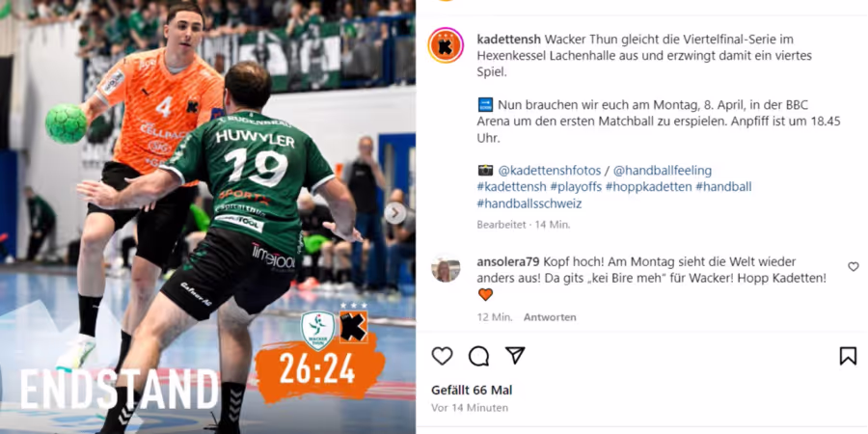Like the post with the heart icon
Screen dimensions: 868x434
(442, 356)
